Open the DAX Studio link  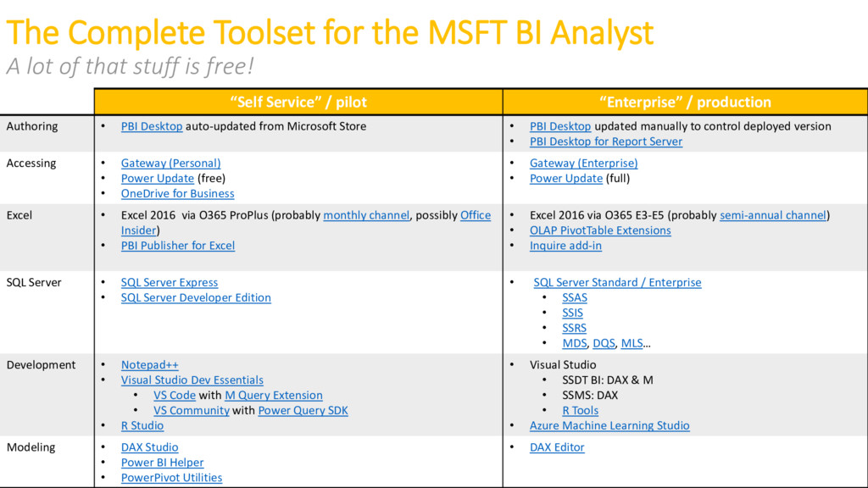coord(149,447)
